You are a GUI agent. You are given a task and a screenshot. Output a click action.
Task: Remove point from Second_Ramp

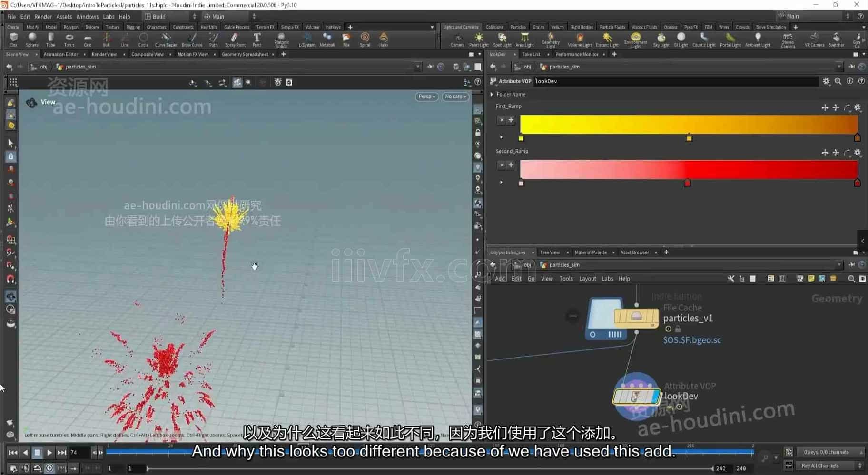click(502, 165)
